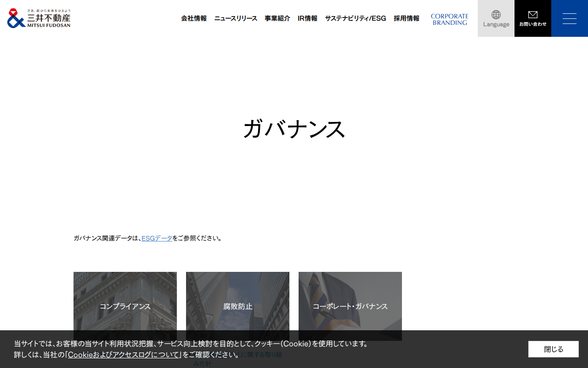Viewport: 588px width, 368px height.
Task: Open the コンプライアンス card
Action: pyautogui.click(x=125, y=306)
